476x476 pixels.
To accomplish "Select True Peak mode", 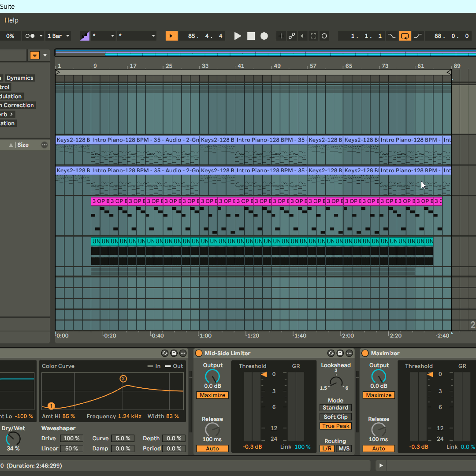I will pos(335,426).
